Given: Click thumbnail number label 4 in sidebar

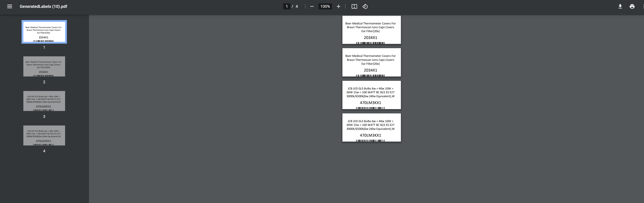Looking at the screenshot, I should tap(44, 151).
